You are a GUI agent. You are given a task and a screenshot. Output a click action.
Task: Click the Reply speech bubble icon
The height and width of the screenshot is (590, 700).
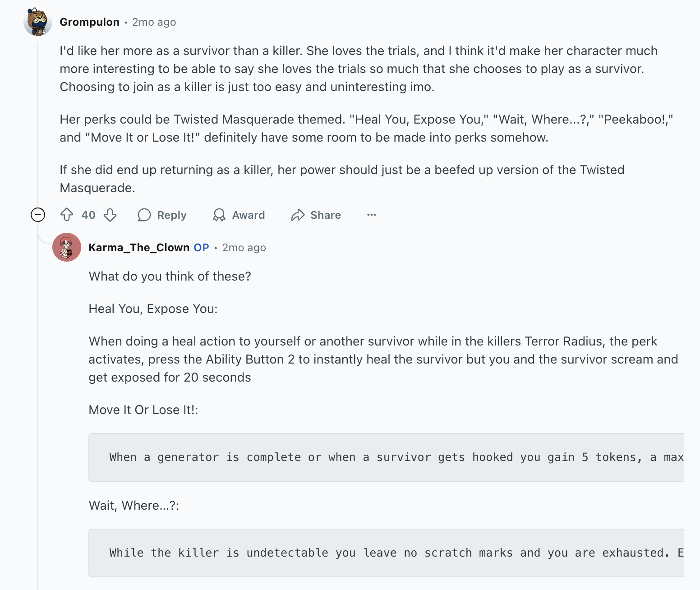click(x=144, y=215)
